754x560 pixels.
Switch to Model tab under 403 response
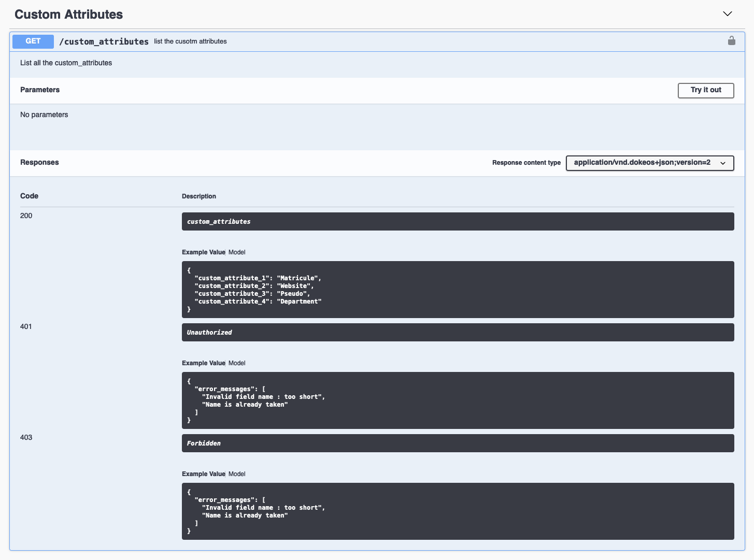pos(237,474)
